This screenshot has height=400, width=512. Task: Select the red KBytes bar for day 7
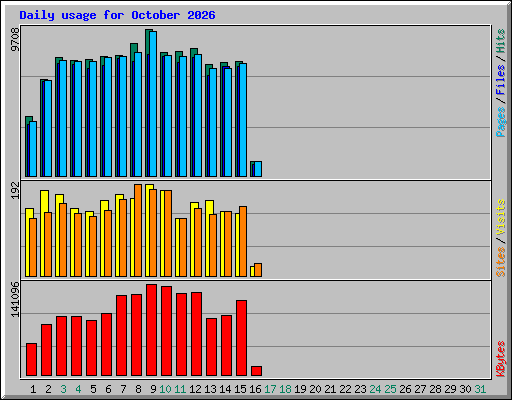click(121, 335)
